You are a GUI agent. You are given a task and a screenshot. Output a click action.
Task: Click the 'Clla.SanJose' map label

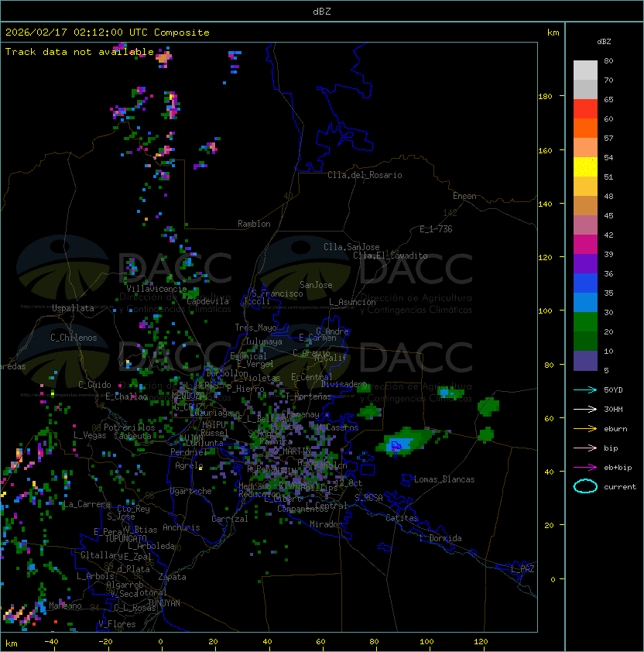(351, 247)
